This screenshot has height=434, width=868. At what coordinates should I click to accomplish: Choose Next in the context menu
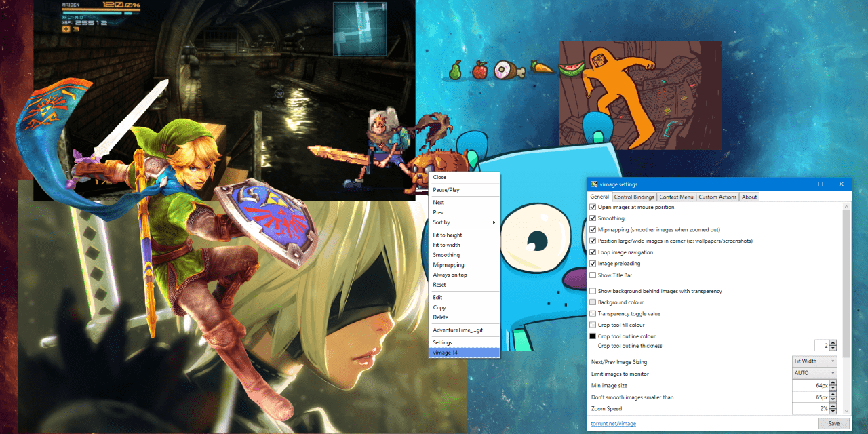(x=464, y=203)
